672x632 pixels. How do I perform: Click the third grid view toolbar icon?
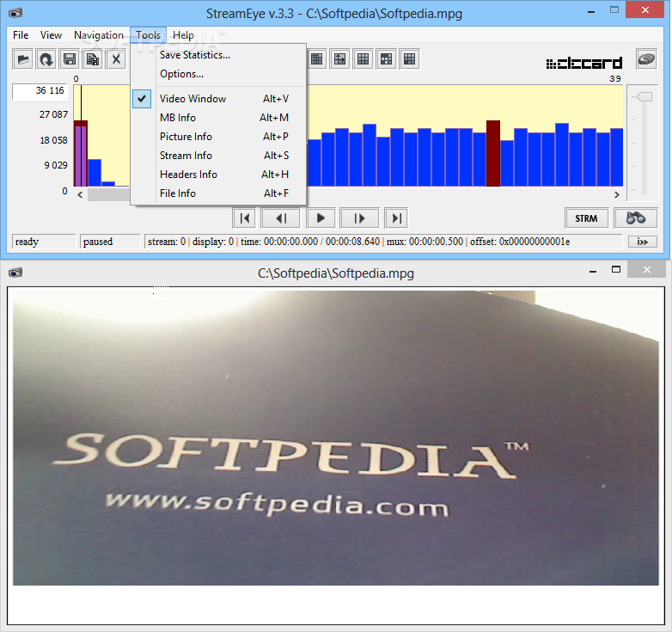363,59
